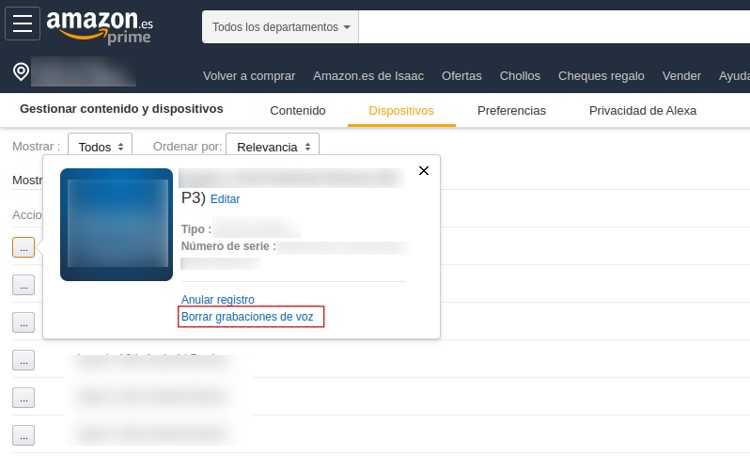This screenshot has width=750, height=456.
Task: Click Gestionar contenido y dispositivos heading
Action: [121, 109]
